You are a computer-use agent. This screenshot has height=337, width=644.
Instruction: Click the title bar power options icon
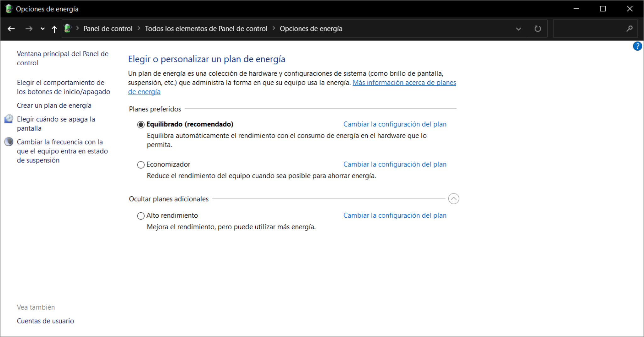tap(8, 9)
